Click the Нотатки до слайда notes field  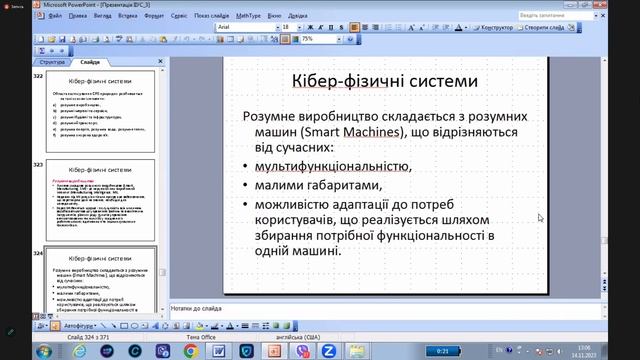click(x=386, y=311)
